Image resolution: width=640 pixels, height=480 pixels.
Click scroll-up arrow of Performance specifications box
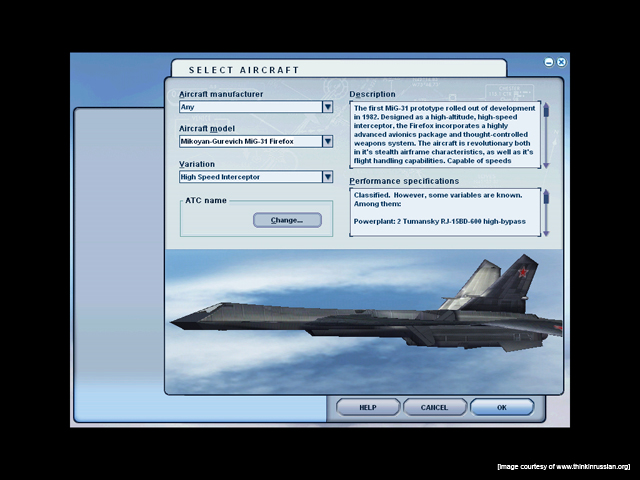[x=546, y=192]
